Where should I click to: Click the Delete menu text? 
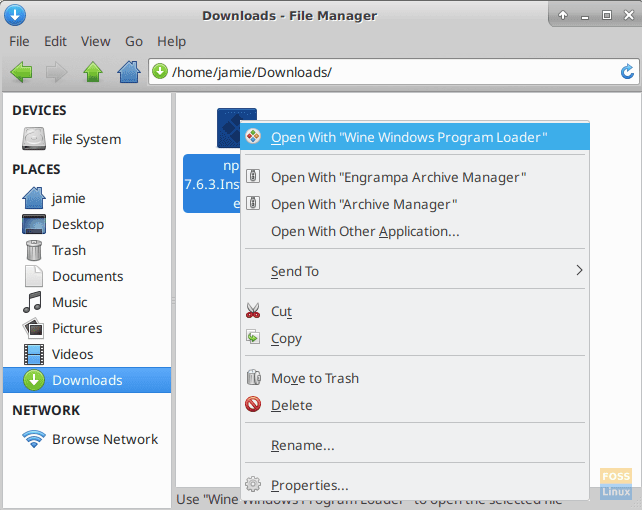tap(292, 405)
